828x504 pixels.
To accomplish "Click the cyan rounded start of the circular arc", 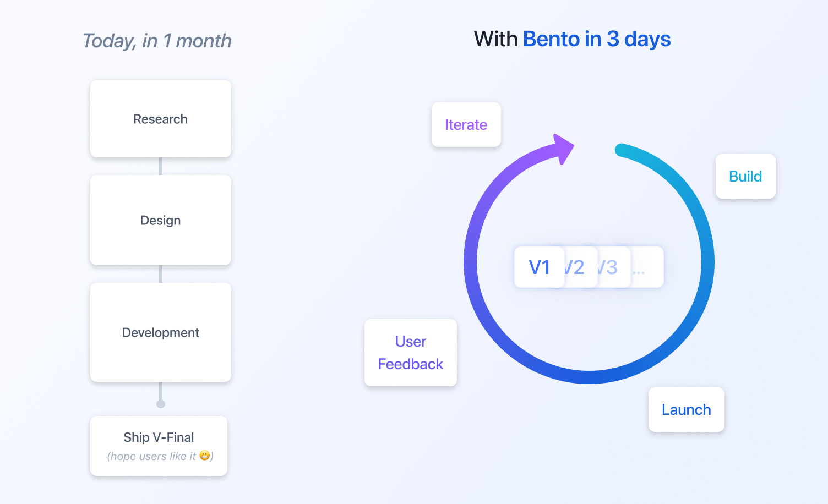I will (x=621, y=150).
